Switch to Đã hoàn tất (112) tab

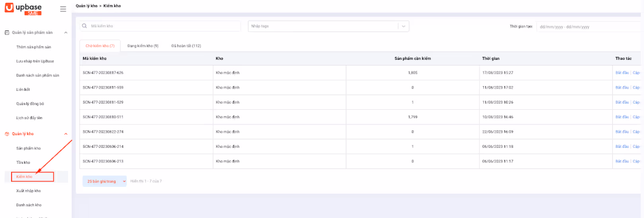pyautogui.click(x=186, y=46)
